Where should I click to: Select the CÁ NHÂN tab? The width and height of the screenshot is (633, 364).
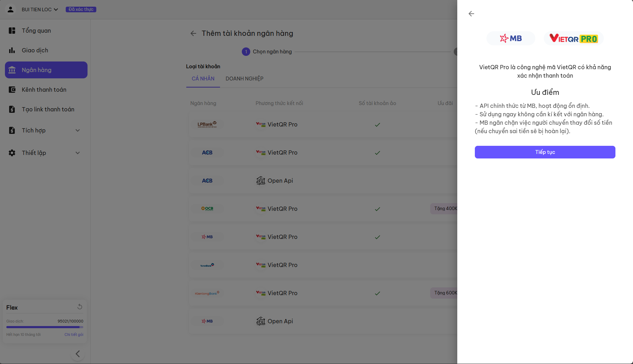tap(203, 79)
